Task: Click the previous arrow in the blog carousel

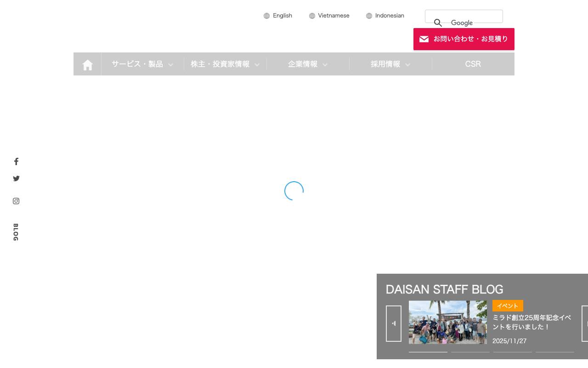Action: pyautogui.click(x=394, y=323)
